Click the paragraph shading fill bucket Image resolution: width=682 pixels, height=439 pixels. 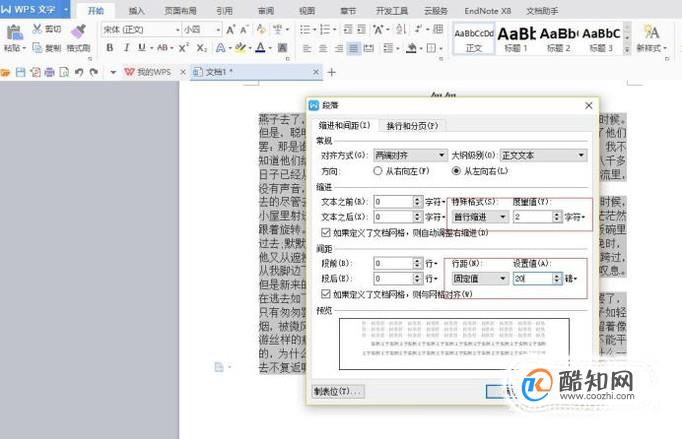click(x=411, y=48)
